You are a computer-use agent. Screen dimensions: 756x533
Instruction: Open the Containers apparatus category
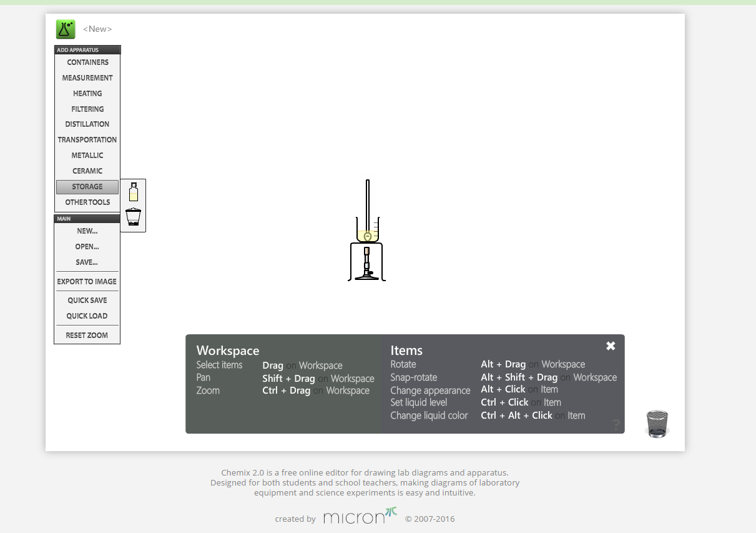87,62
